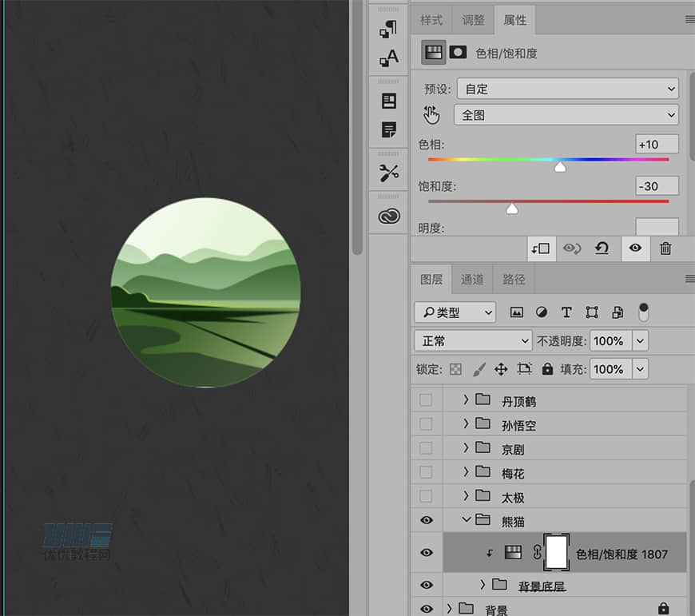Toggle the adjustment layer visibility in Properties panel
695x616 pixels.
635,248
